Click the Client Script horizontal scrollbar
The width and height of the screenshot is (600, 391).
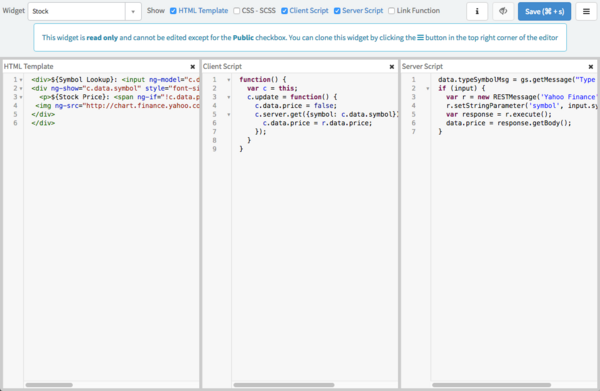pyautogui.click(x=284, y=385)
